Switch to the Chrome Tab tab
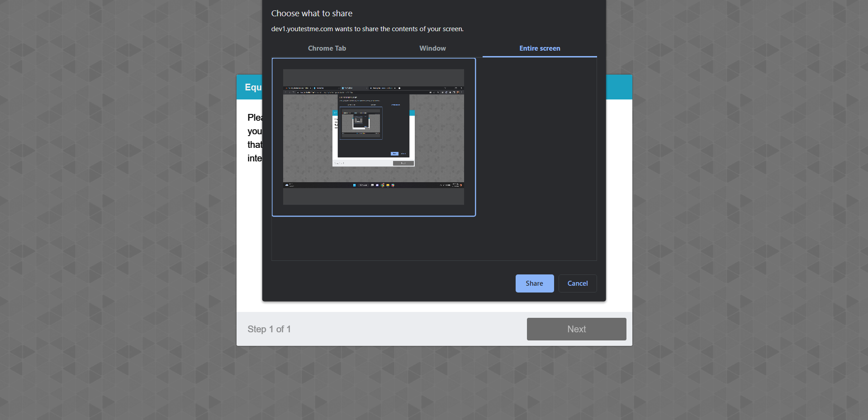868x420 pixels. click(327, 48)
